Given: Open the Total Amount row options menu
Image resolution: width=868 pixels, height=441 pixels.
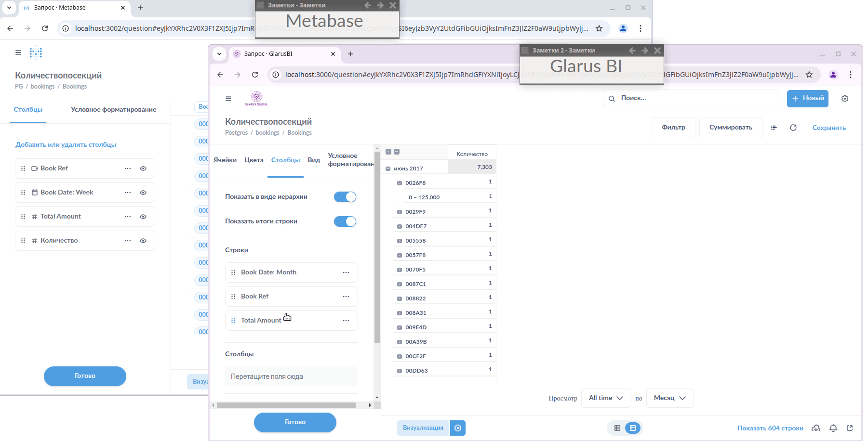Looking at the screenshot, I should 346,321.
